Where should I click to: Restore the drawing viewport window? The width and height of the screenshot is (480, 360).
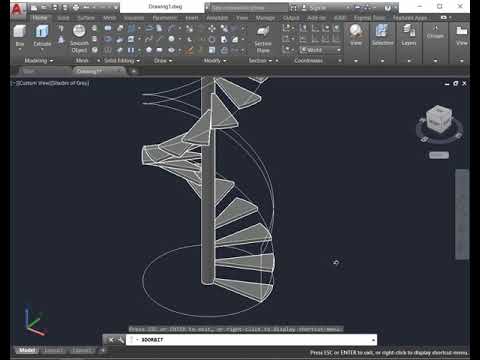[x=456, y=84]
